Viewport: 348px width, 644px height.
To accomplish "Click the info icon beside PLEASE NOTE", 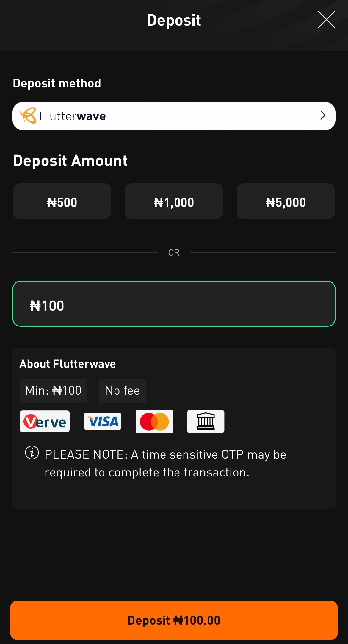I will click(32, 453).
